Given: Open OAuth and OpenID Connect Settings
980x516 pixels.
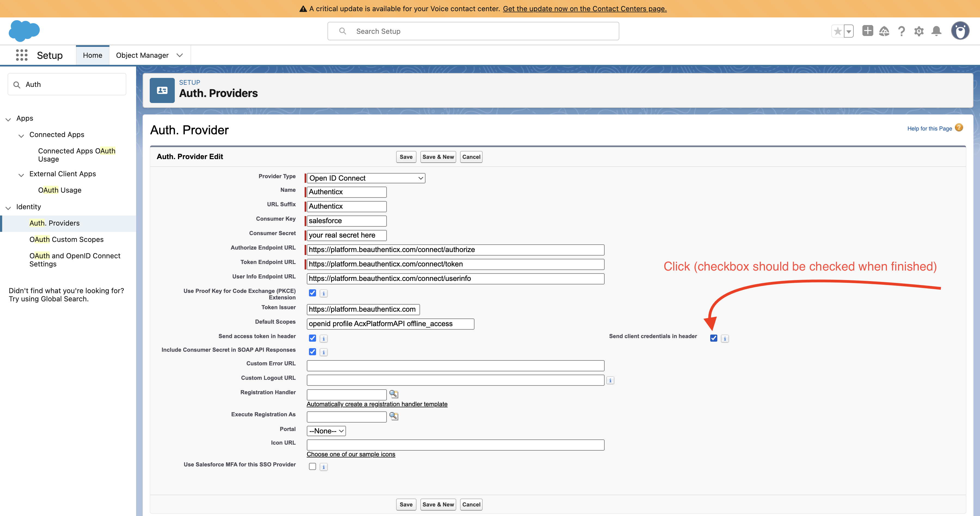Looking at the screenshot, I should tap(75, 260).
